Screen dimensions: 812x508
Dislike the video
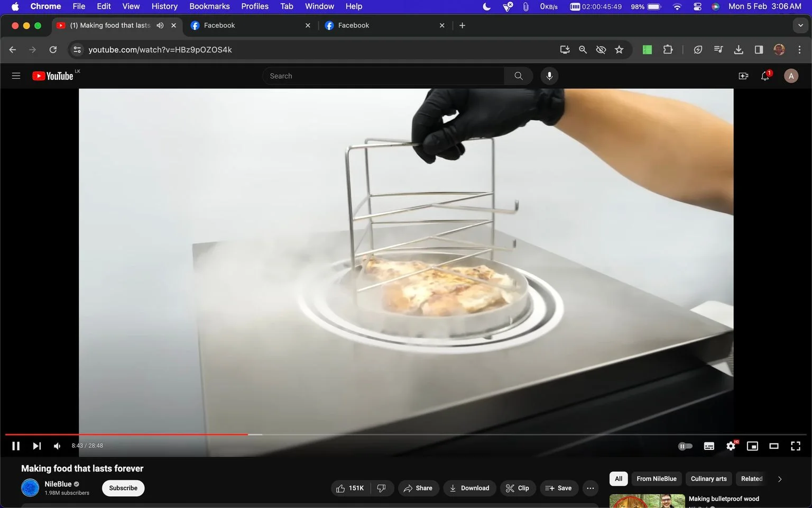coord(382,488)
